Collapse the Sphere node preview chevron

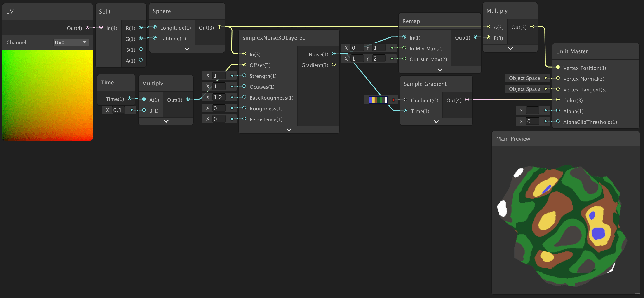(186, 49)
